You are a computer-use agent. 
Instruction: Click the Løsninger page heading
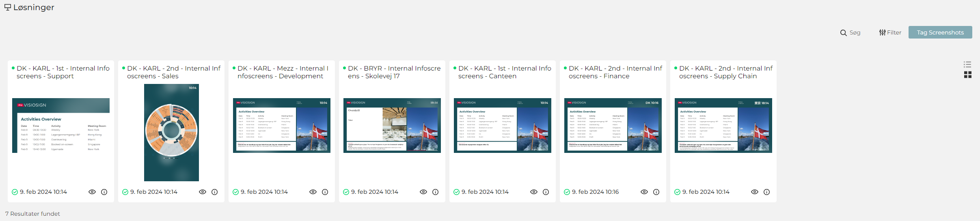(34, 7)
